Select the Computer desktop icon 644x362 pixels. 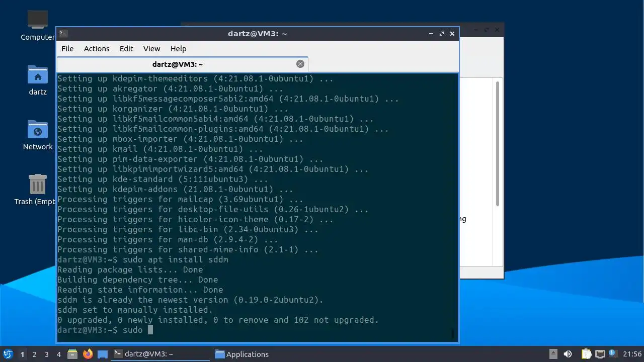click(x=38, y=25)
